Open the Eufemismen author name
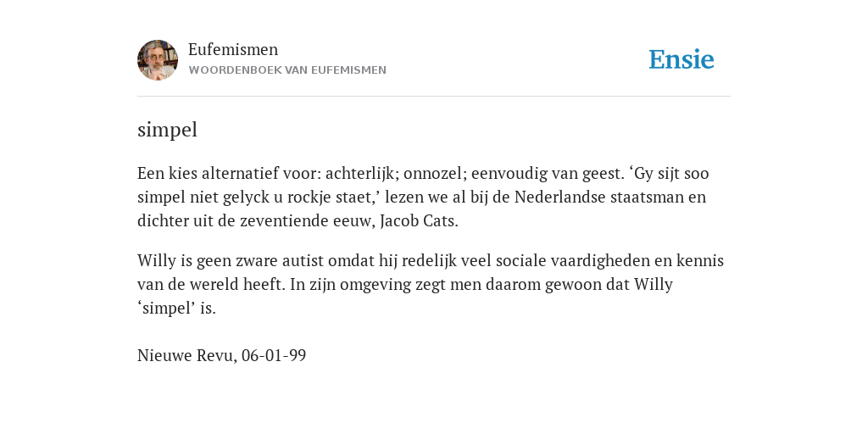The height and width of the screenshot is (434, 868). tap(233, 49)
